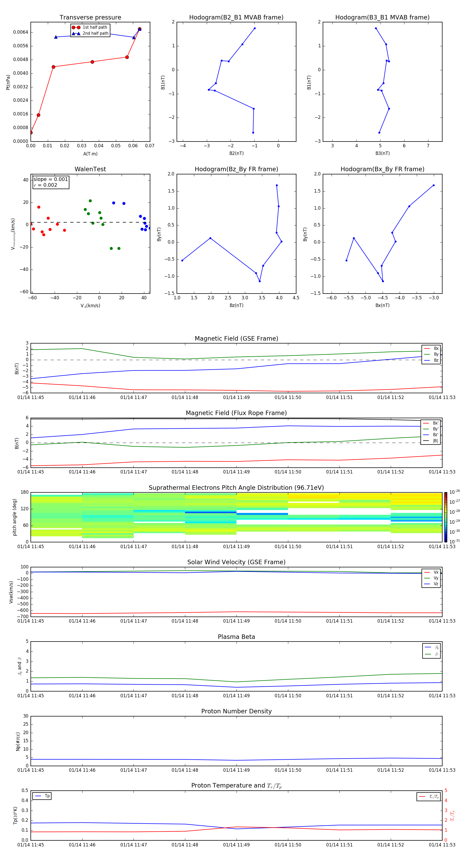Select '1st half path' legend entry
The width and height of the screenshot is (473, 868).
pyautogui.click(x=90, y=27)
